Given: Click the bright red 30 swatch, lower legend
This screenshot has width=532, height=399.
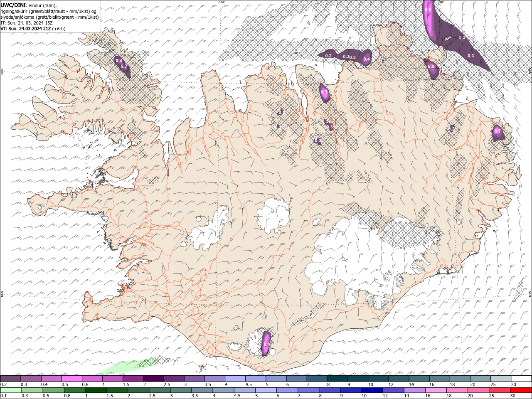Looking at the screenshot, I should point(520,390).
